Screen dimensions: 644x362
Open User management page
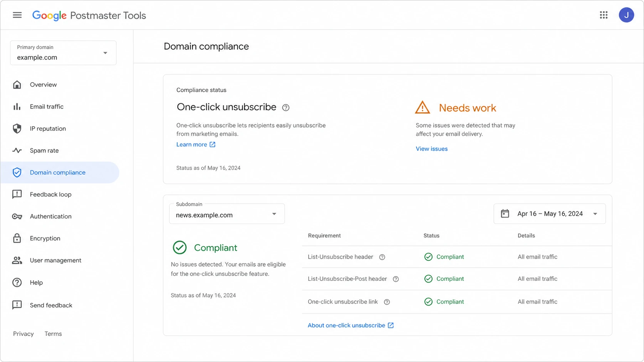click(60, 260)
